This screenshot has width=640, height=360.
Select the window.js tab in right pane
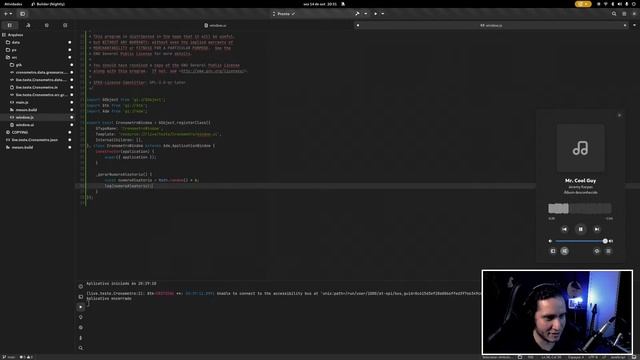tap(491, 25)
